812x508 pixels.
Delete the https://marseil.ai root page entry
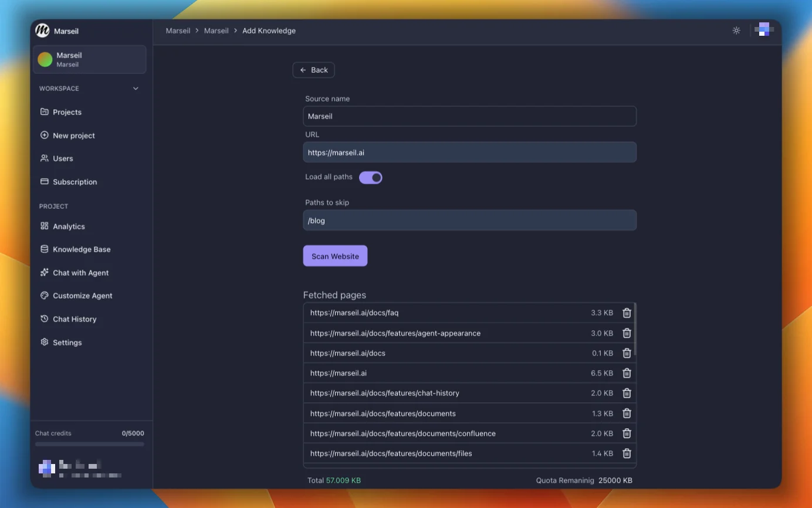(x=627, y=373)
